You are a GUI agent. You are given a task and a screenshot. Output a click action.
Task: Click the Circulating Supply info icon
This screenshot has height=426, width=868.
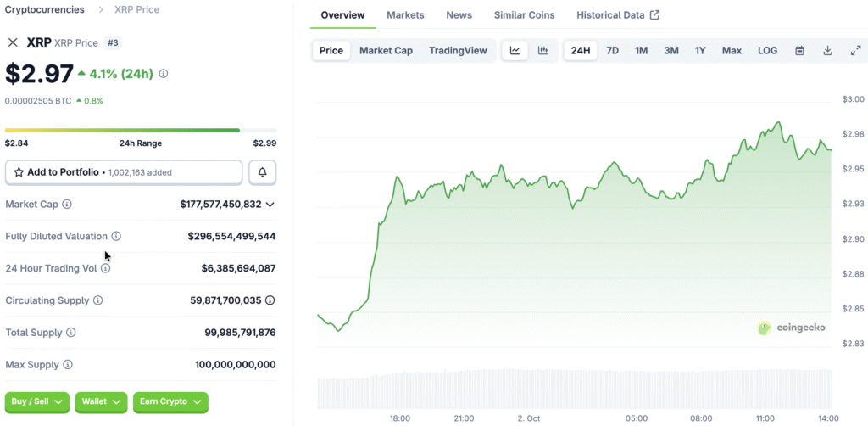[x=98, y=300]
